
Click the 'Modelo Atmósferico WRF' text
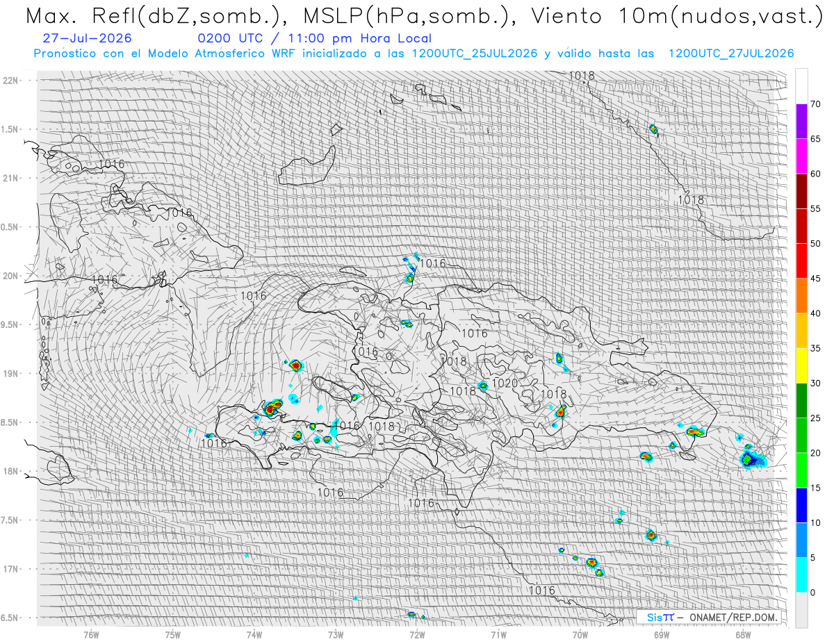tap(213, 53)
